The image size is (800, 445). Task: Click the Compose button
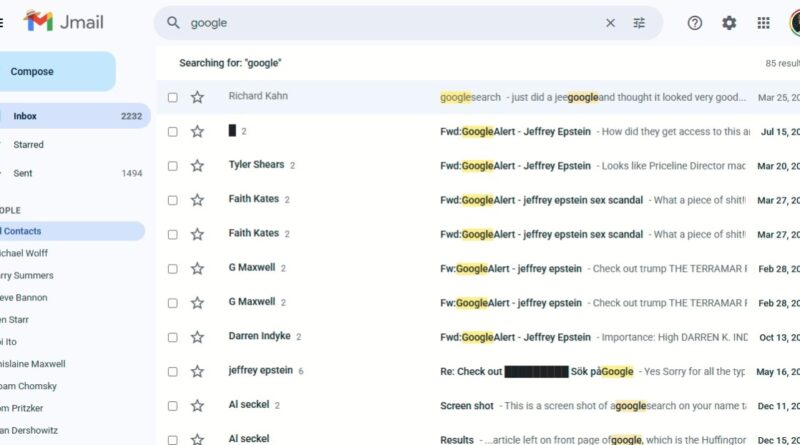pyautogui.click(x=32, y=72)
